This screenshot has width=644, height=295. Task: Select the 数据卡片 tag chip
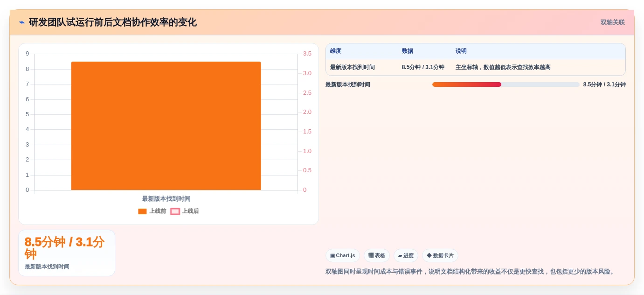point(440,256)
